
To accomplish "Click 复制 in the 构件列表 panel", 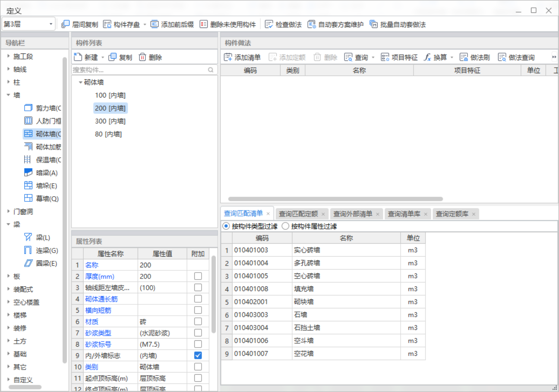I will point(120,57).
